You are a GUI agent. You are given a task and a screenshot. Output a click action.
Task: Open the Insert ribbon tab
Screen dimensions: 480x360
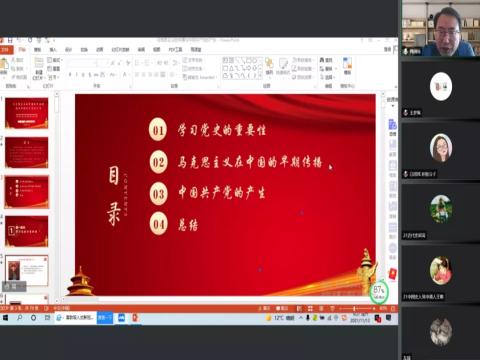(53, 49)
